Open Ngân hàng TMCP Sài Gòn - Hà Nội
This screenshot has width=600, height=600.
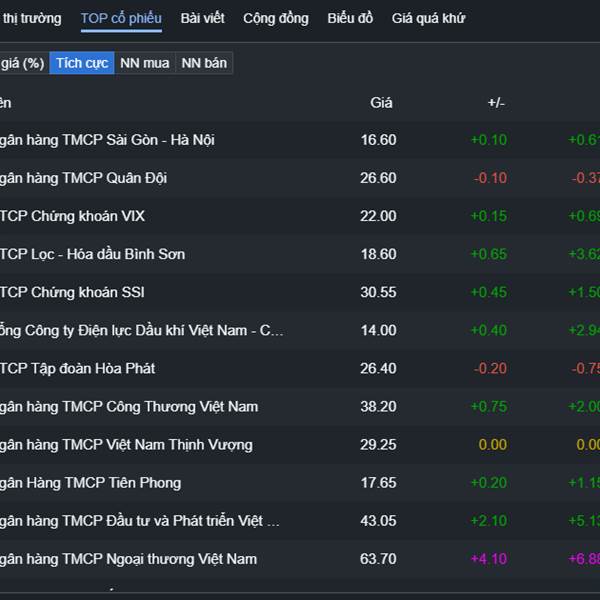(x=107, y=140)
